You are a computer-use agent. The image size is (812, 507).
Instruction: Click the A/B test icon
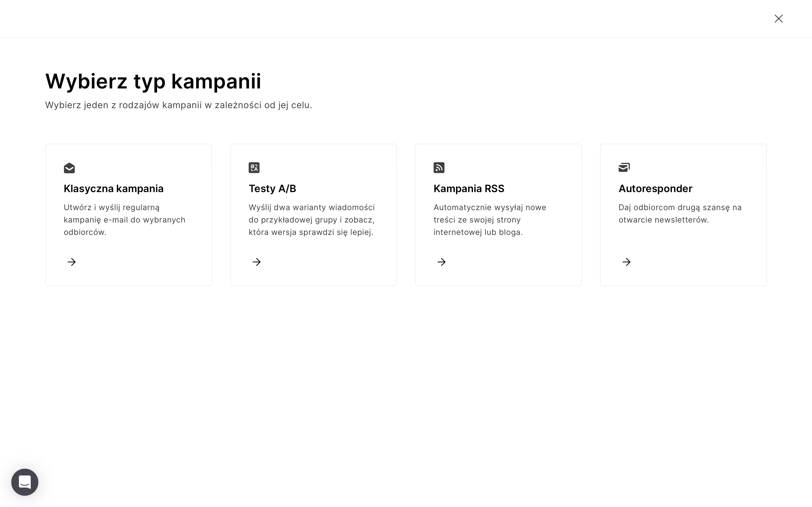tap(254, 168)
